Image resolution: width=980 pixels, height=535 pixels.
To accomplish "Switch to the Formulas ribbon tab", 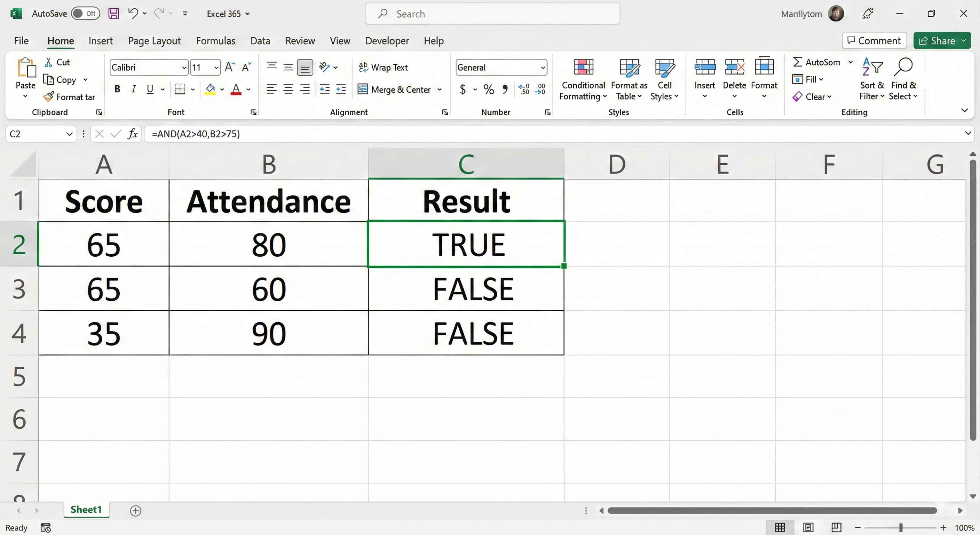I will (x=216, y=41).
